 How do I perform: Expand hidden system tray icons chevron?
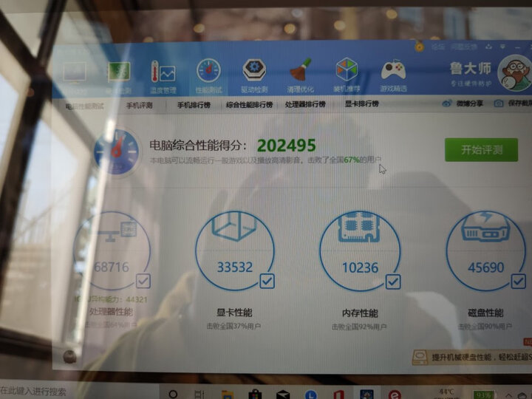click(509, 395)
